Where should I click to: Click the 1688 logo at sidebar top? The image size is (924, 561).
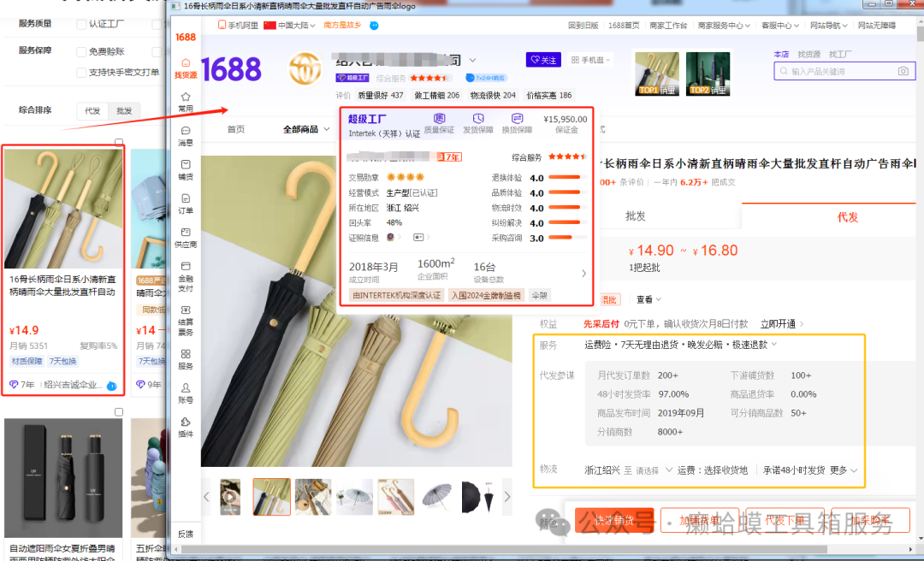186,37
